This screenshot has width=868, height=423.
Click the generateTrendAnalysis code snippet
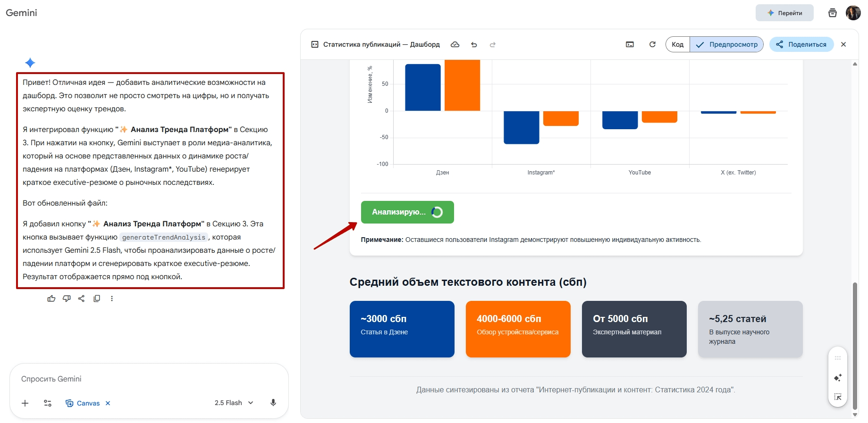tap(164, 237)
